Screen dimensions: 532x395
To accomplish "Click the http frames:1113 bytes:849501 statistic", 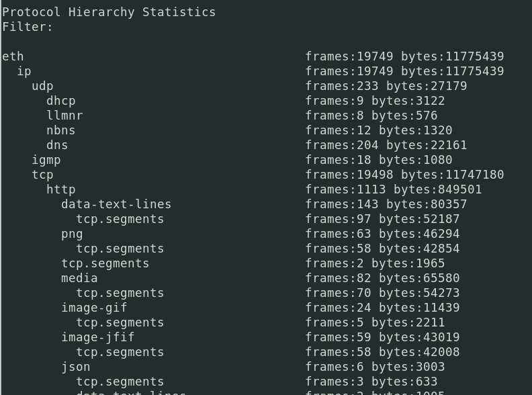I will point(394,189).
